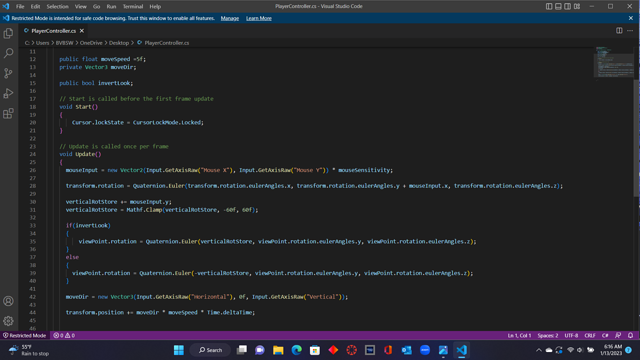Open the Manage gear icon
The height and width of the screenshot is (360, 640).
8,321
